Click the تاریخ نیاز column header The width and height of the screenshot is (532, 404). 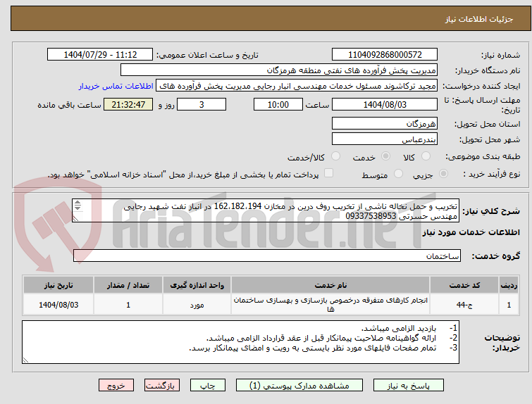(58, 285)
